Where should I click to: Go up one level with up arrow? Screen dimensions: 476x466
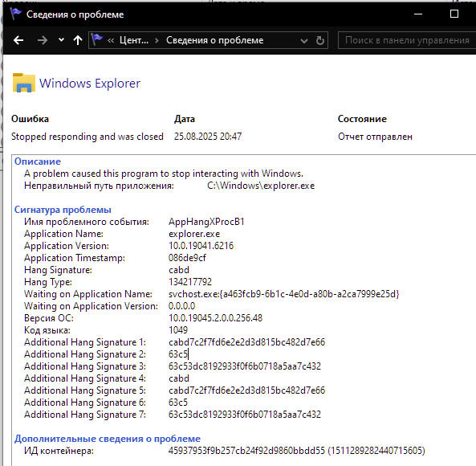pyautogui.click(x=78, y=40)
